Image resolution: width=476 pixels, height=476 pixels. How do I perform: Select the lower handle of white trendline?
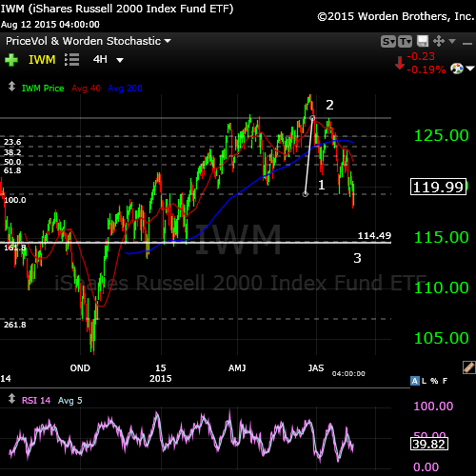click(x=306, y=194)
